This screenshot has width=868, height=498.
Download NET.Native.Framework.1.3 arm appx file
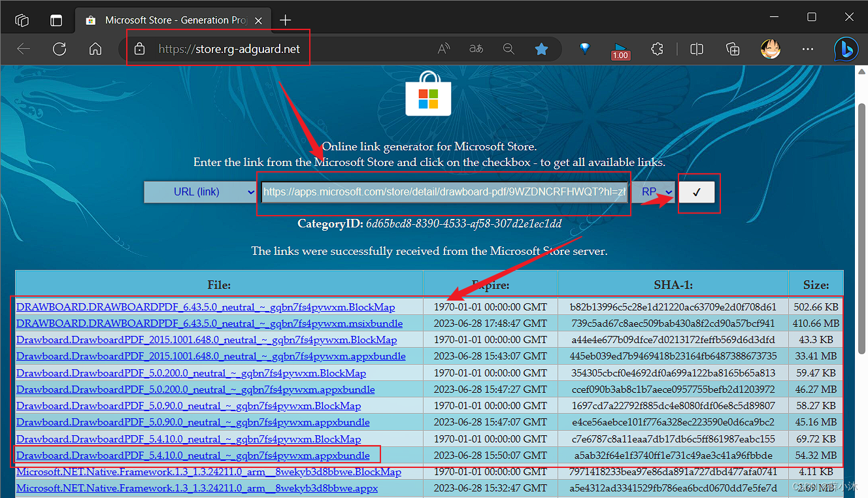[x=197, y=488]
